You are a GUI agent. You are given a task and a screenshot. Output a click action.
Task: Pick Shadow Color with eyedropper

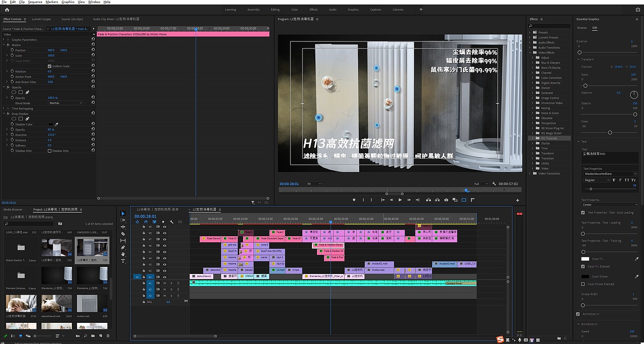(x=57, y=124)
